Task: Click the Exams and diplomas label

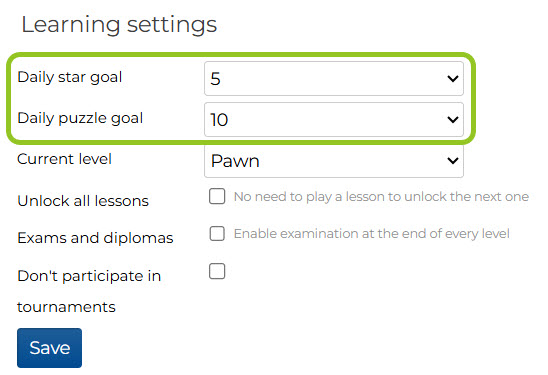Action: 95,238
